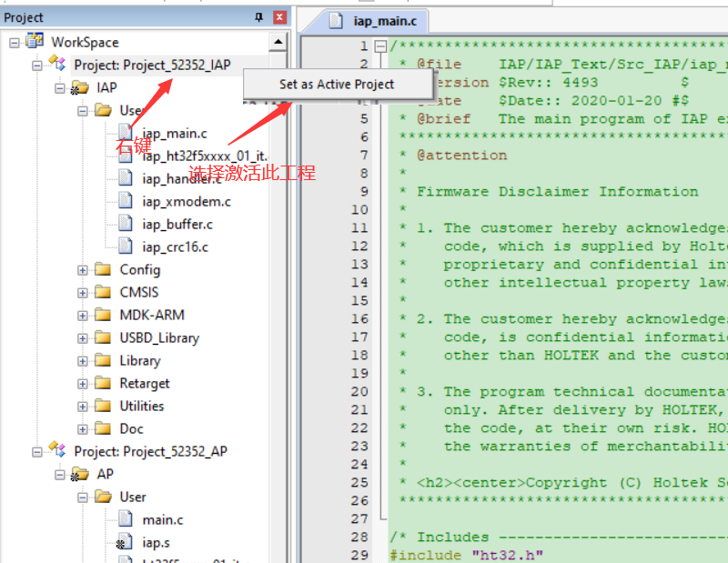728x563 pixels.
Task: Select iap_xmodem.c in the project tree
Action: (x=187, y=201)
